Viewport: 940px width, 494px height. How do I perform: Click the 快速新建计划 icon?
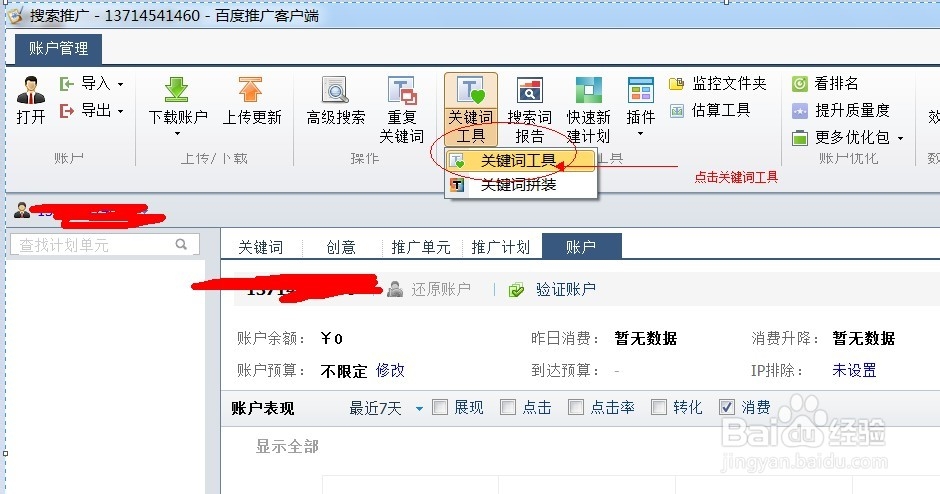click(588, 91)
